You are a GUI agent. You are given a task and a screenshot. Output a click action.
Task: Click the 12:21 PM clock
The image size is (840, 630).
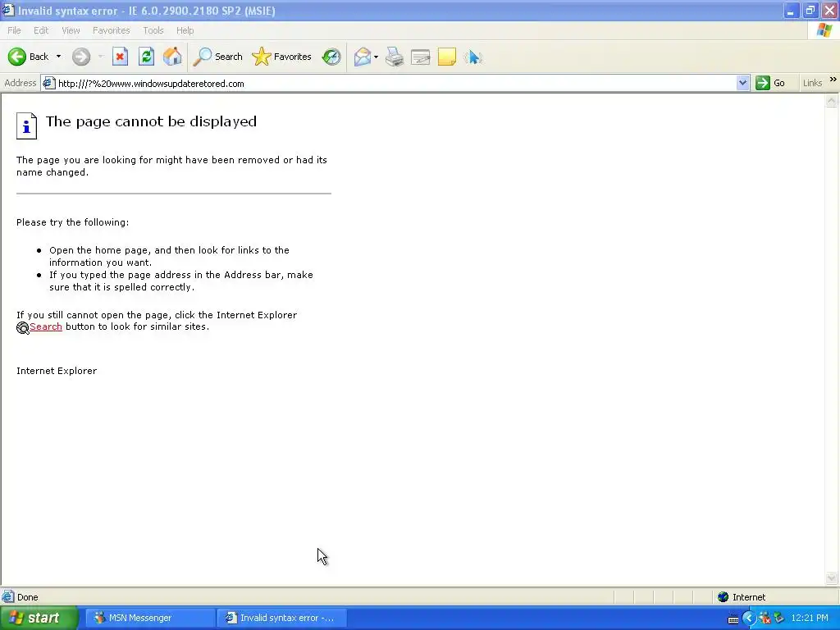point(810,619)
